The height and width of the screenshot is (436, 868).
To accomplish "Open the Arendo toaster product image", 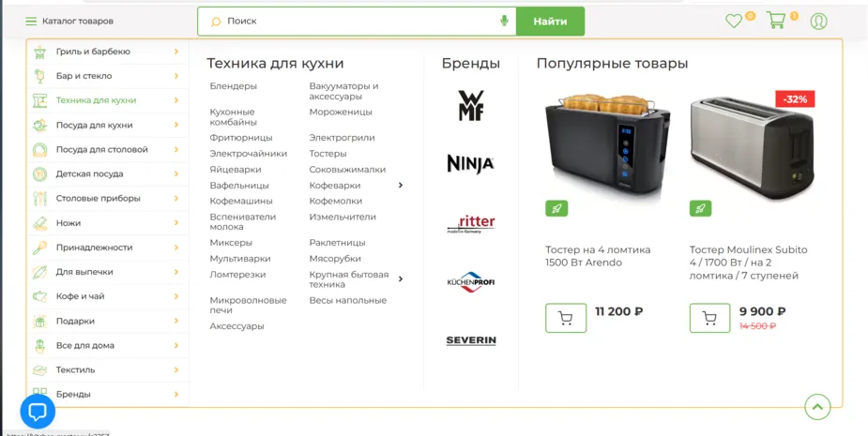I will point(607,145).
